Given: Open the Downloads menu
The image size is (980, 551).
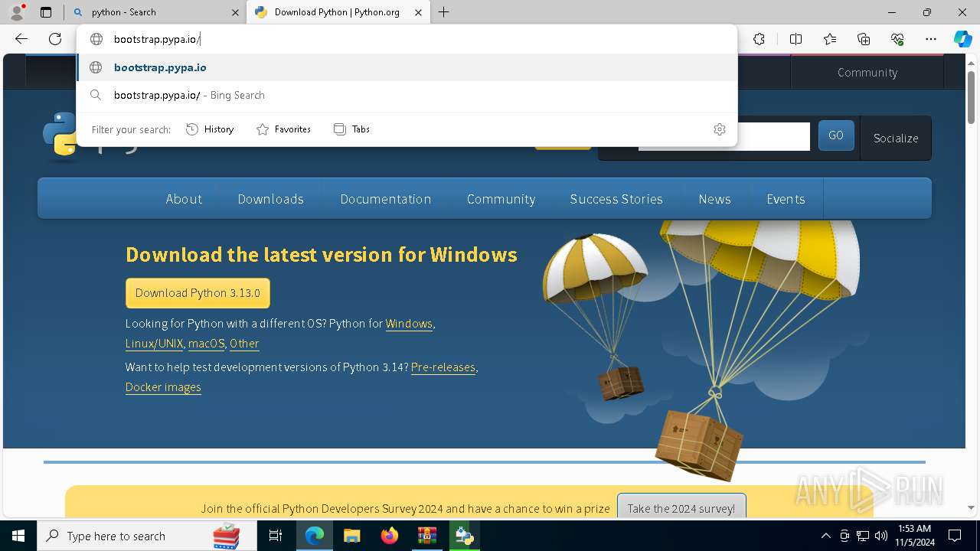Looking at the screenshot, I should coord(271,199).
